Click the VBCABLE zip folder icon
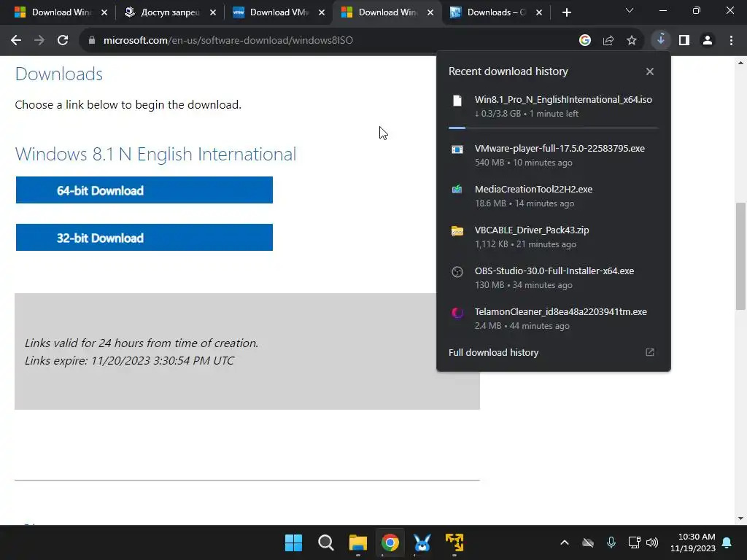747x560 pixels. pyautogui.click(x=457, y=231)
